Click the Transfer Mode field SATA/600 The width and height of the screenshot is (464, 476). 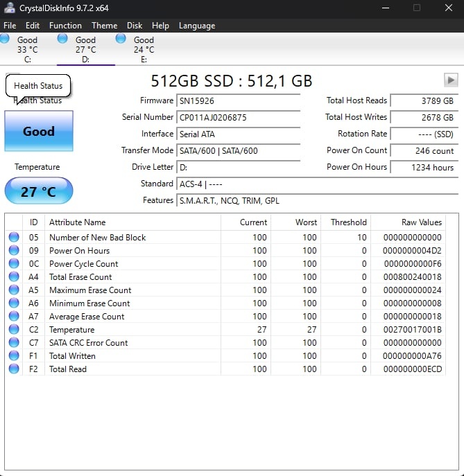tap(238, 151)
